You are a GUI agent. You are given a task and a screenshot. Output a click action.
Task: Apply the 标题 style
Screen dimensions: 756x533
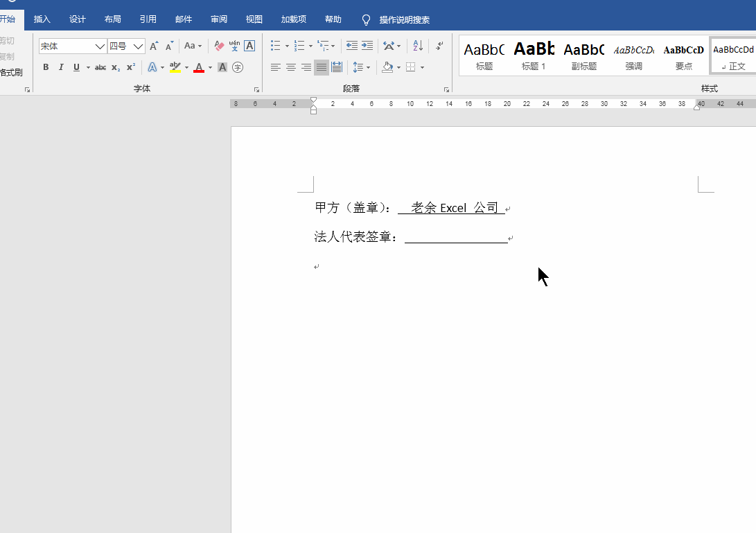(x=484, y=55)
